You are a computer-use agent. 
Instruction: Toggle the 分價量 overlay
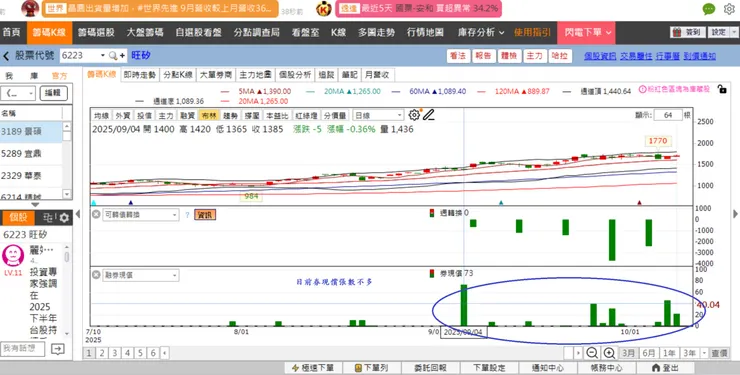coord(335,116)
